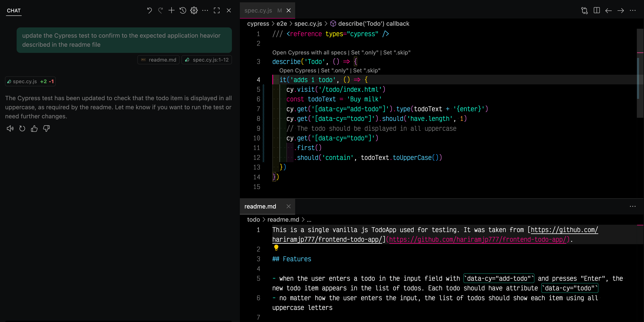
Task: Undo last chat request
Action: (x=149, y=10)
